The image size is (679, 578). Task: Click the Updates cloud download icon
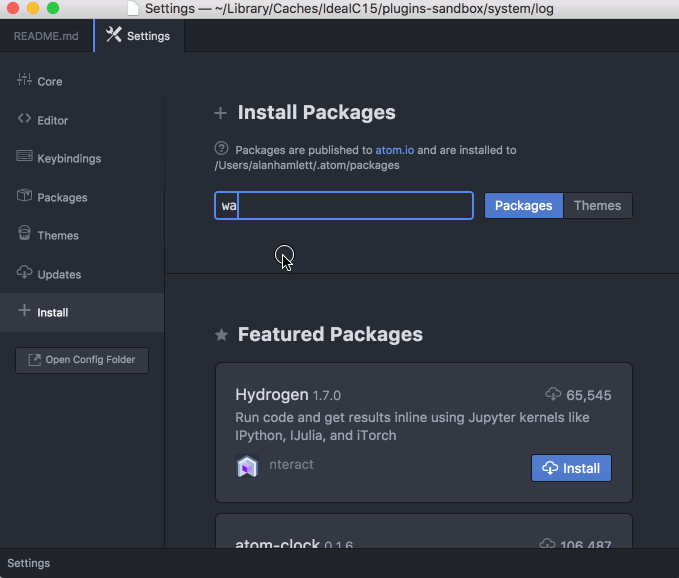(24, 272)
